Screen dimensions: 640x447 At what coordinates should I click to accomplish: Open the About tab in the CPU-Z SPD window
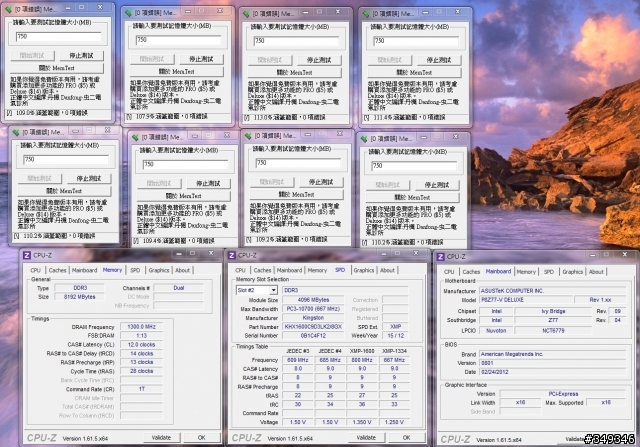point(387,271)
